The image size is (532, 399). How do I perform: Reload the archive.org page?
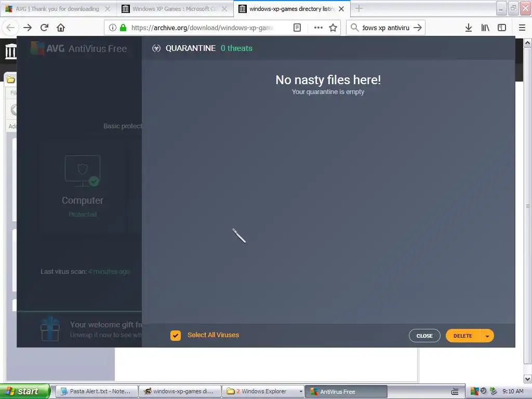coord(45,28)
